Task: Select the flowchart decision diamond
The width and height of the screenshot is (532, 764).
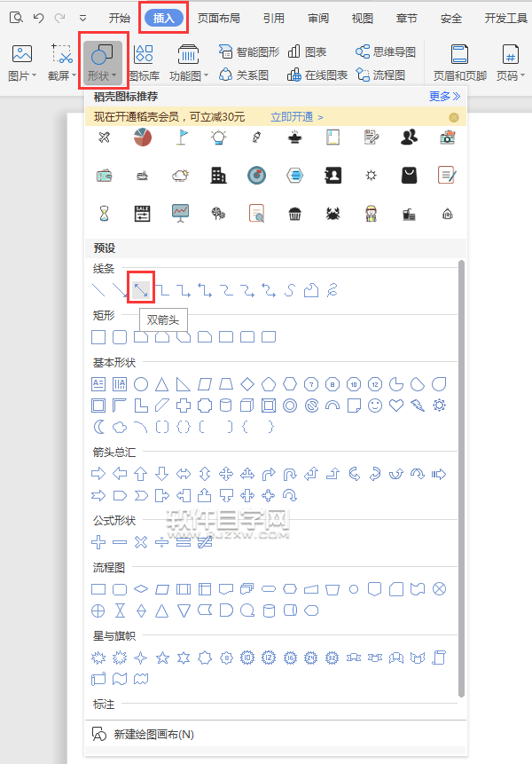Action: 141,589
